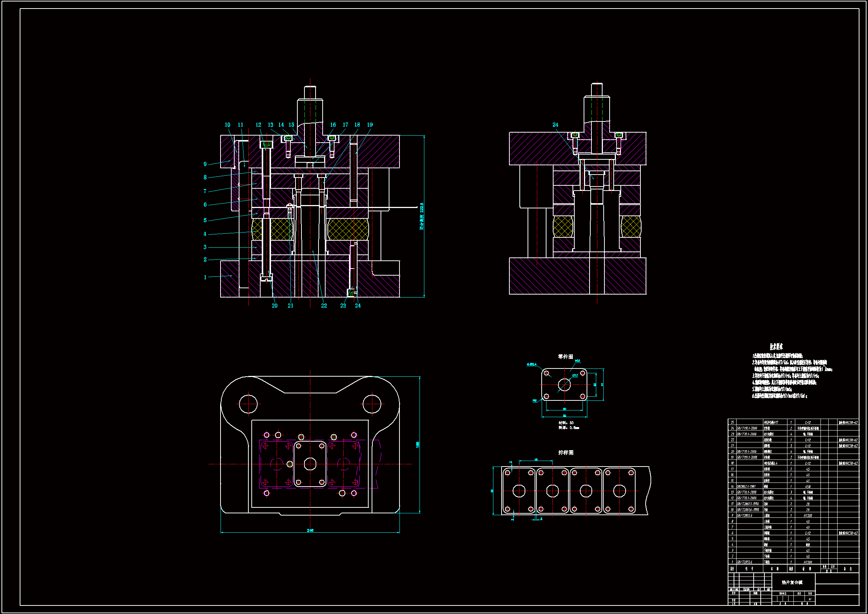Click the 4-Ø6.4 hole annotation
The width and height of the screenshot is (868, 614).
point(532,364)
